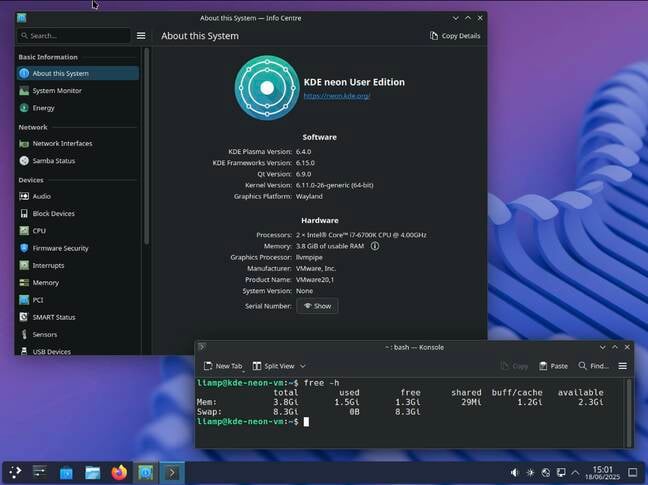Click the Mem available 2.3Gi value in Konsole
648x485 pixels.
click(x=591, y=402)
